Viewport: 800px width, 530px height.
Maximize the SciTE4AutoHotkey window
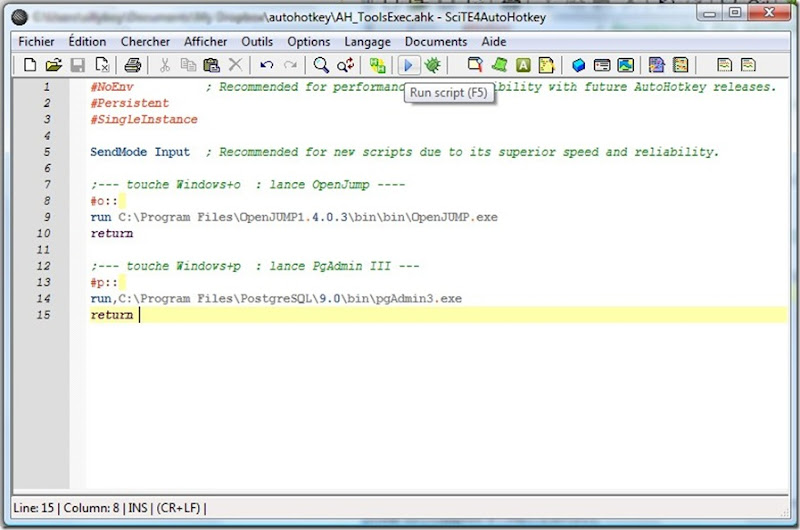tap(735, 12)
